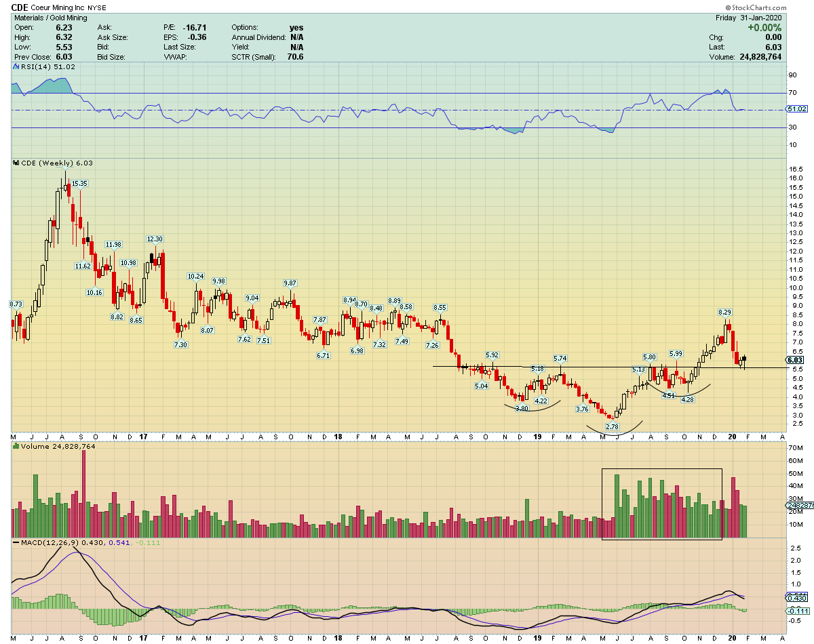
Task: Click the 15.35 peak price label
Action: pos(80,183)
